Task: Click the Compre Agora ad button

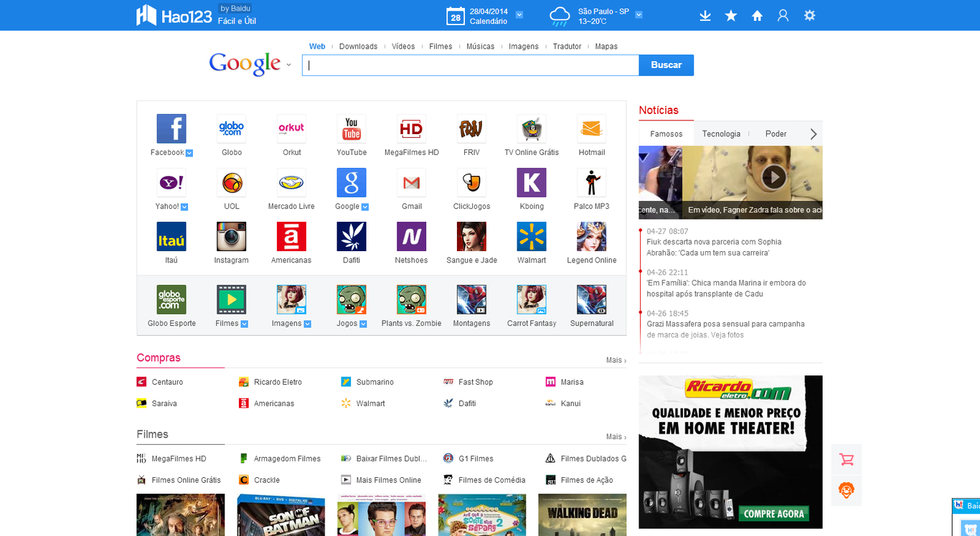Action: pos(774,514)
